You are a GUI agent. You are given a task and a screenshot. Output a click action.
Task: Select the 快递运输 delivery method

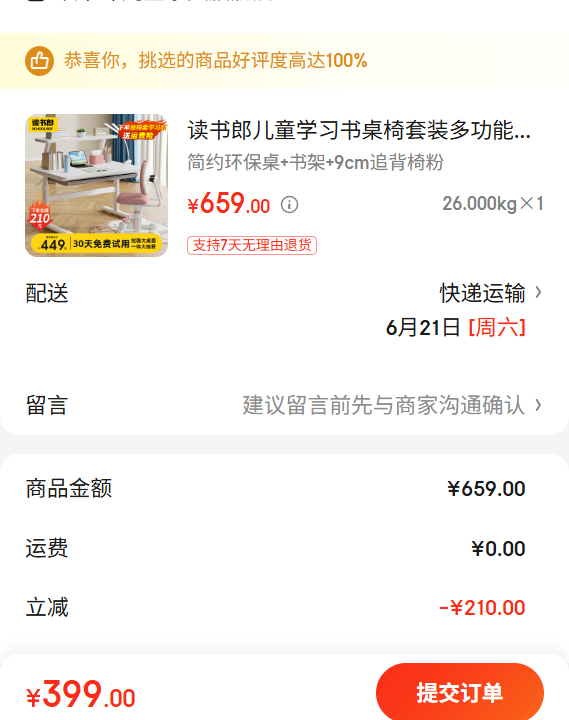483,293
